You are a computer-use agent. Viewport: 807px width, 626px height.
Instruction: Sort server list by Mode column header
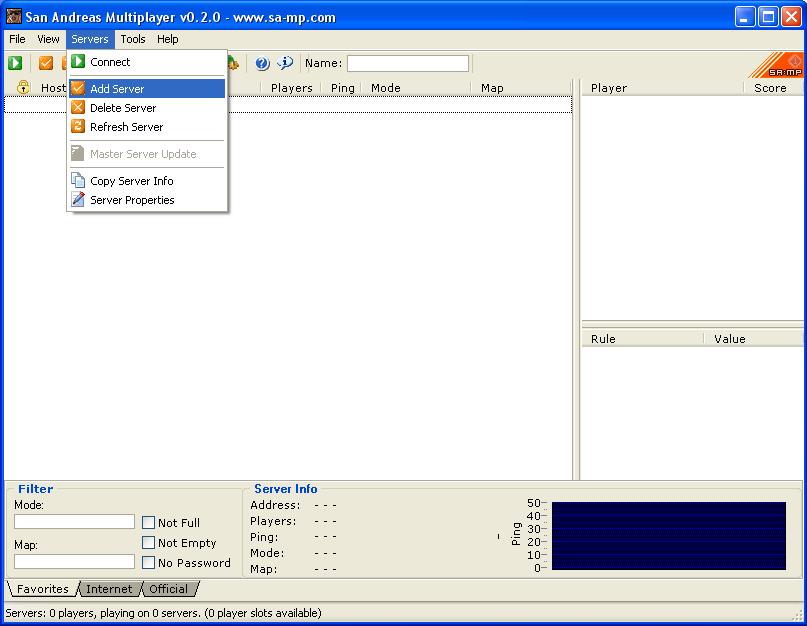tap(416, 88)
